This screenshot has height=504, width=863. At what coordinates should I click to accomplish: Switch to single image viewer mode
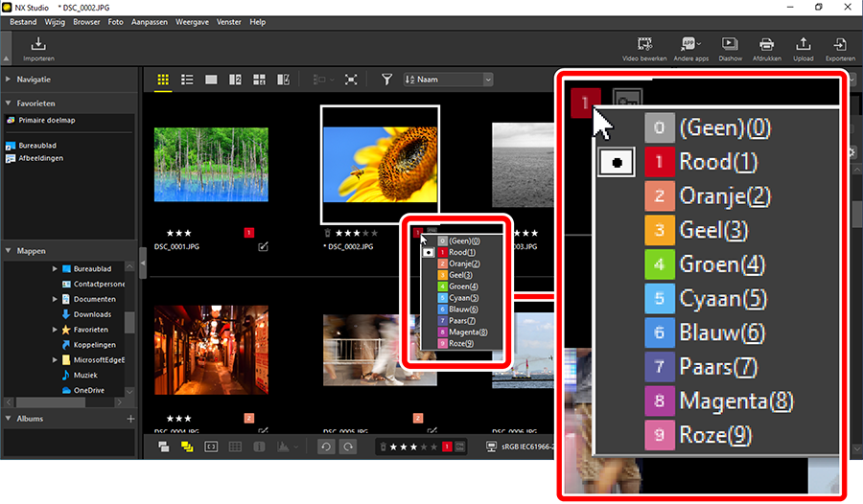tap(211, 80)
